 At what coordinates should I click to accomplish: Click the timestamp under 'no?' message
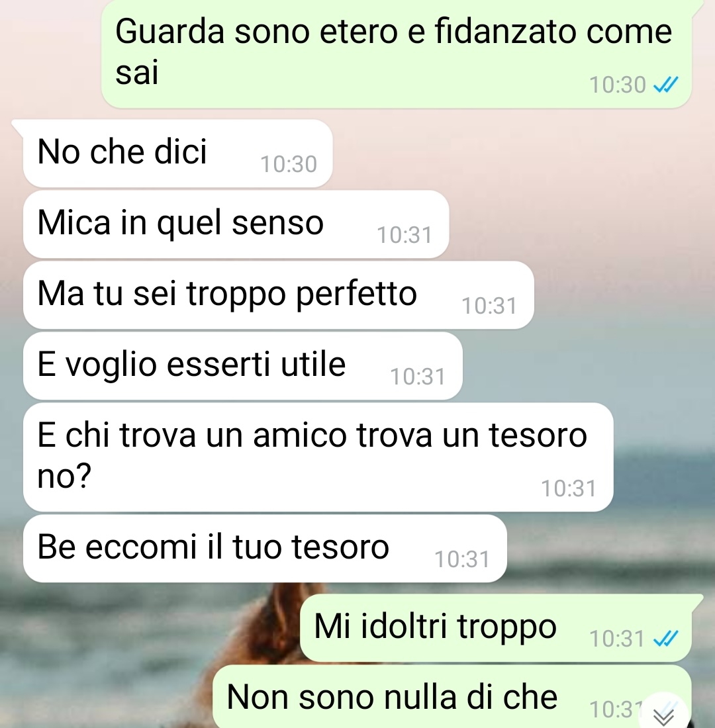click(x=569, y=488)
